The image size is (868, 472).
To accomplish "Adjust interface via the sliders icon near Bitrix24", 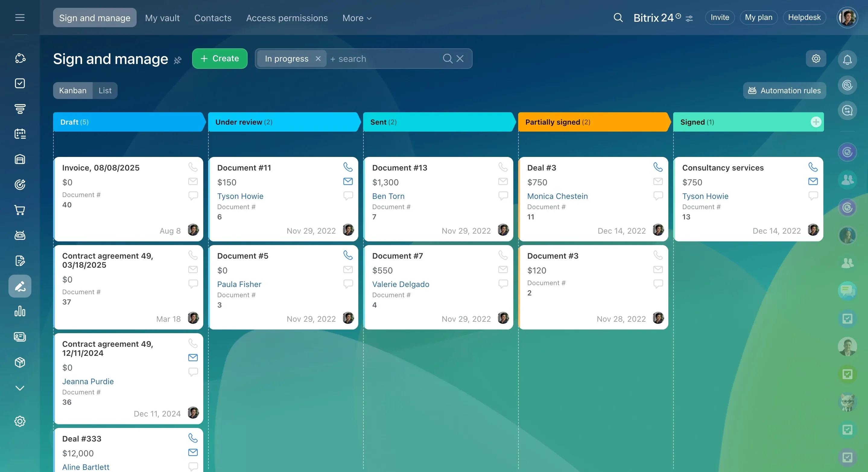I will (689, 18).
